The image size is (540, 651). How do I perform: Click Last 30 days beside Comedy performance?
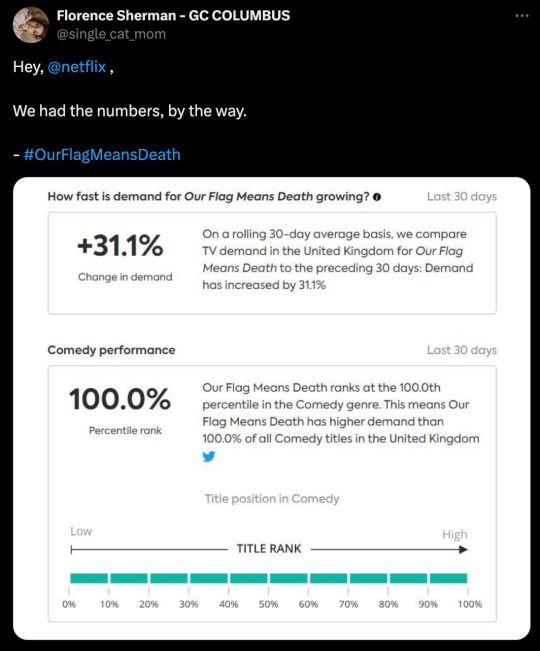point(462,350)
